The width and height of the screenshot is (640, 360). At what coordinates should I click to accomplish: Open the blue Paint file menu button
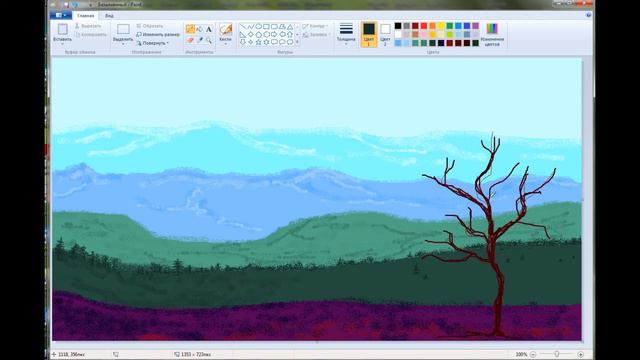click(x=61, y=16)
